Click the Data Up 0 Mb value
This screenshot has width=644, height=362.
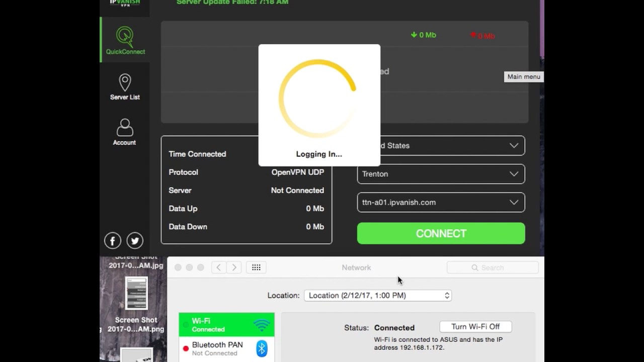[x=315, y=209]
